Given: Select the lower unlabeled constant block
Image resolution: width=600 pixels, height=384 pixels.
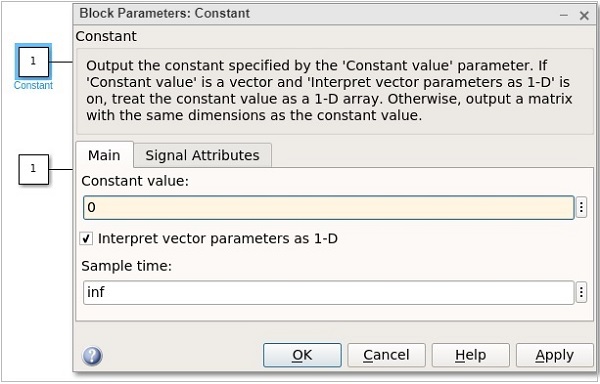Looking at the screenshot, I should pyautogui.click(x=34, y=169).
